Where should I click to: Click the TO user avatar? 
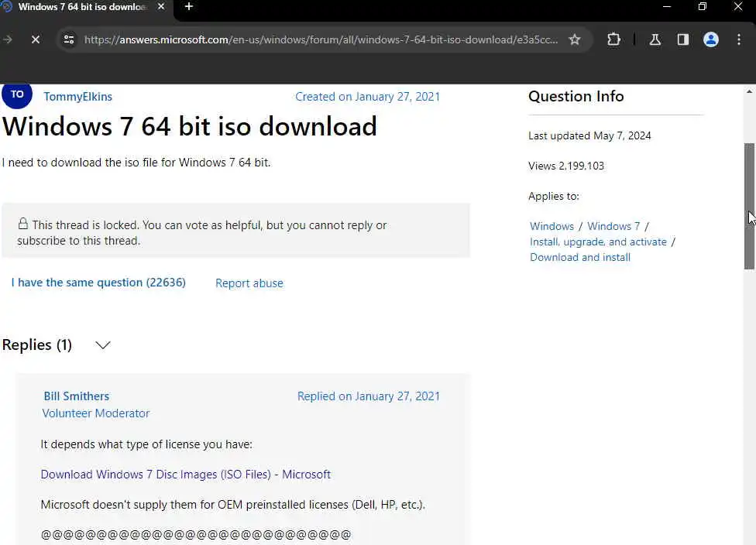[x=17, y=94]
